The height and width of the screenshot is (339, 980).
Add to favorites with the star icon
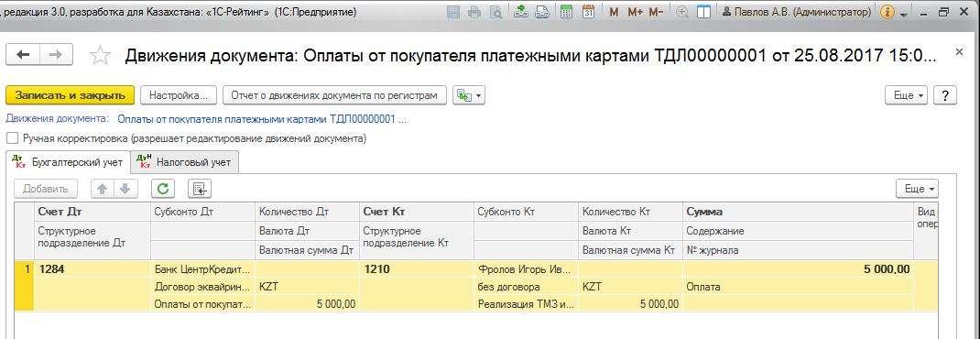100,55
